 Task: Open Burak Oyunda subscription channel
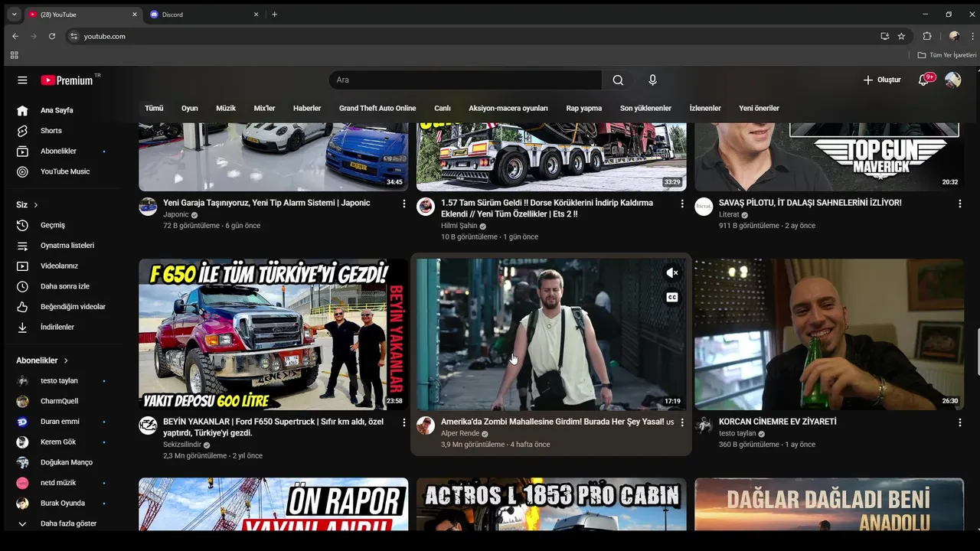[x=61, y=503]
